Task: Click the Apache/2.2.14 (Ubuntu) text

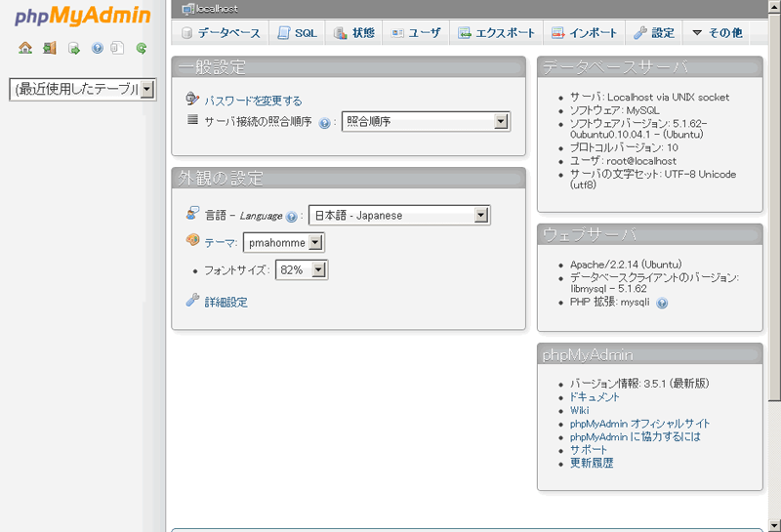Action: 626,265
